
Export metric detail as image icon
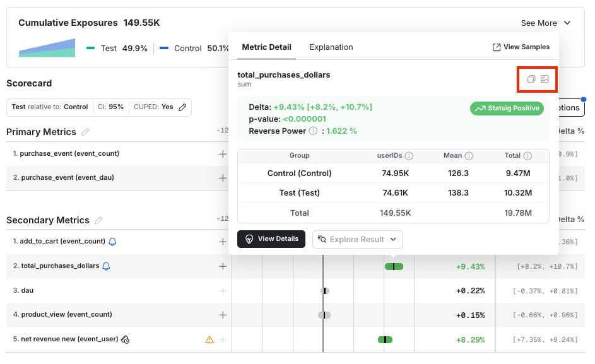point(545,79)
